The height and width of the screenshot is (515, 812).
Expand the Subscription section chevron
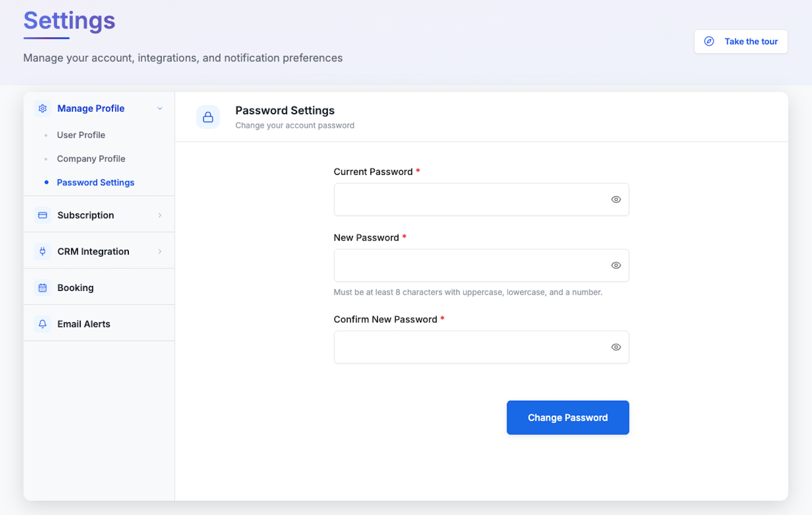click(x=160, y=215)
